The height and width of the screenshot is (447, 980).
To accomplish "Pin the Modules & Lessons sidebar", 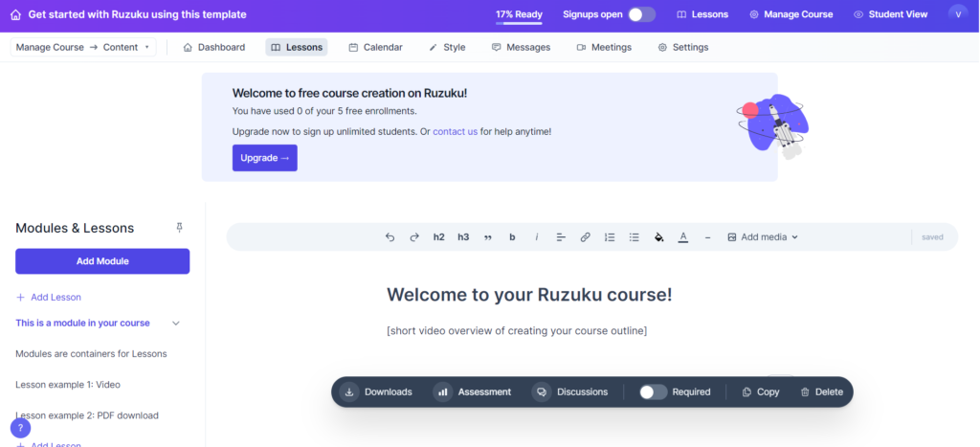I will [179, 228].
